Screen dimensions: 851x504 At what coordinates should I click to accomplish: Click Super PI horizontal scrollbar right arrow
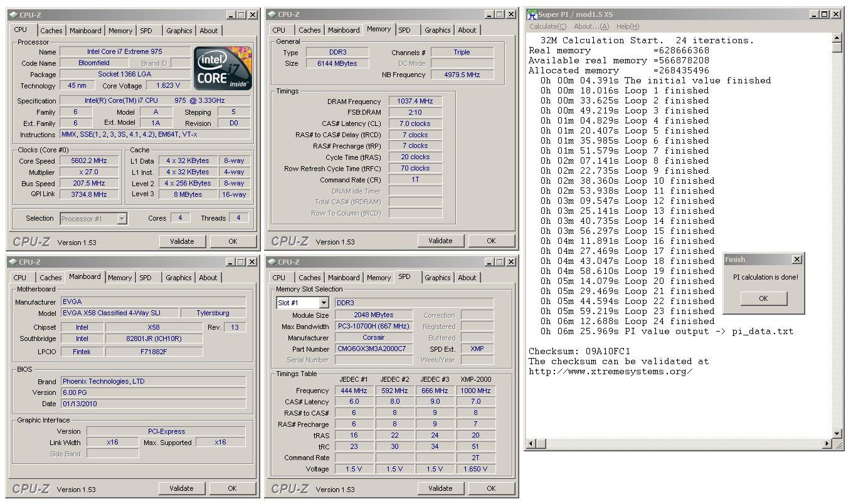tap(827, 444)
